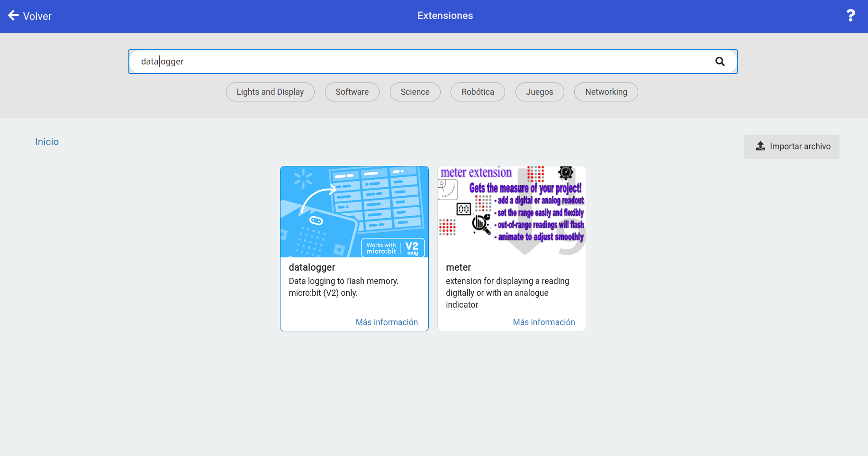
Task: Click the upload icon in Importar archivo
Action: click(760, 146)
